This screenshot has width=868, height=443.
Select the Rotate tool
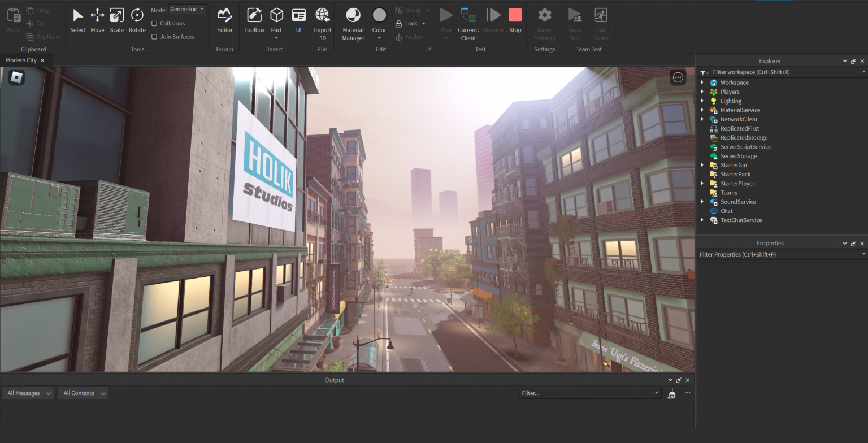pos(137,21)
